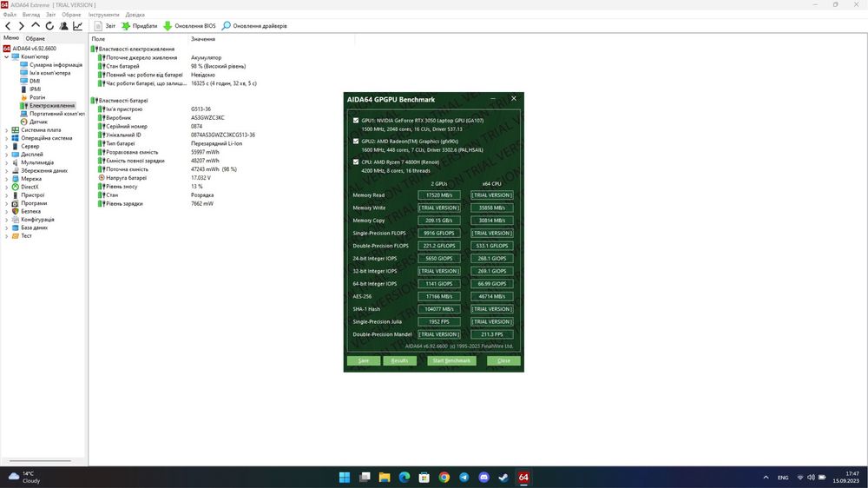Screen dimensions: 868x488
Task: Select AIDA64 v6.92.6600 root tree node
Action: (x=35, y=49)
